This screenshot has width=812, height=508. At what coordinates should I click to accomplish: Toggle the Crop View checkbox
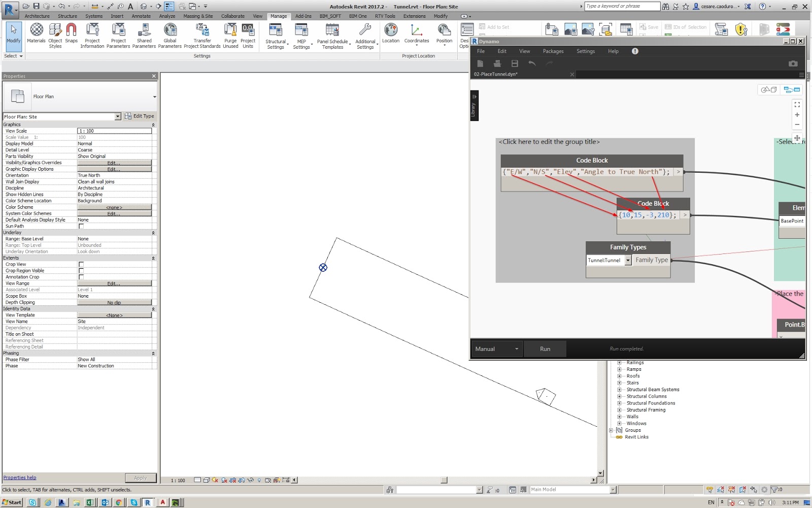(x=80, y=264)
